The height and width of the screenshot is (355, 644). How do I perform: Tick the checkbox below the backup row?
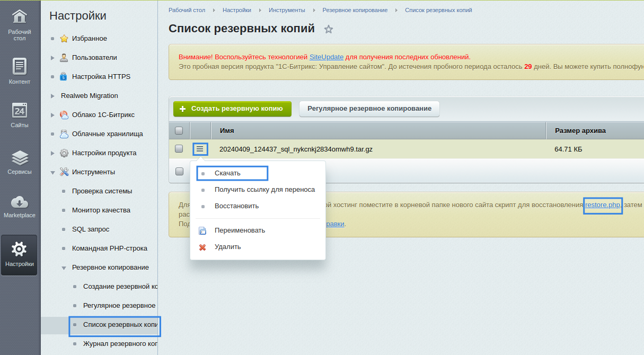point(179,171)
